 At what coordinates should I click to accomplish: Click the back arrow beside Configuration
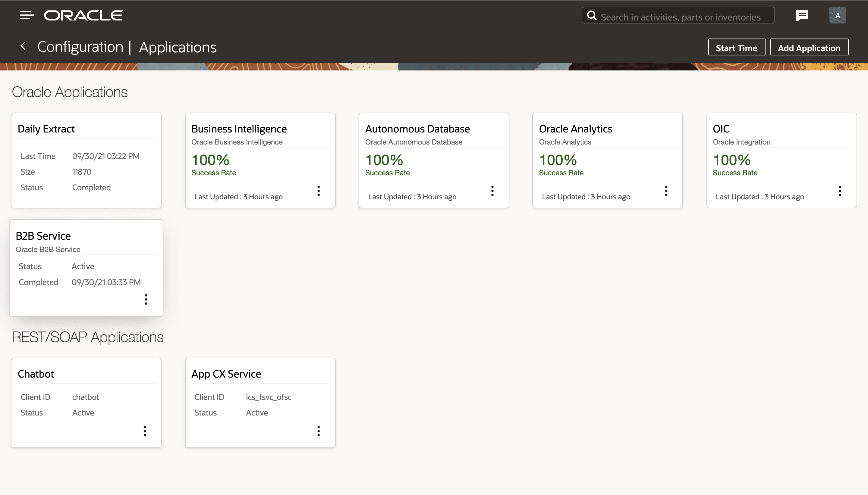point(23,46)
